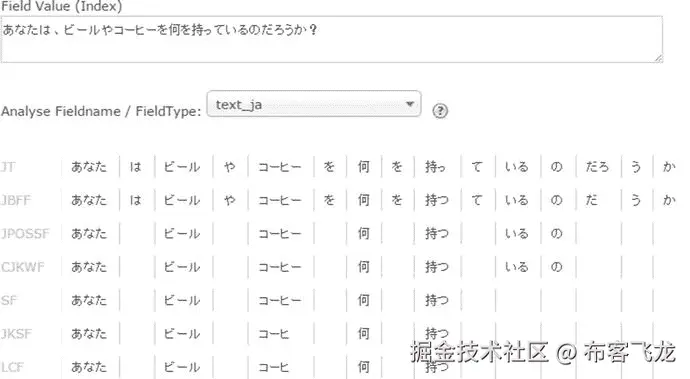Select あなた token in JT row
Screen dimensions: 690x379
tap(89, 167)
